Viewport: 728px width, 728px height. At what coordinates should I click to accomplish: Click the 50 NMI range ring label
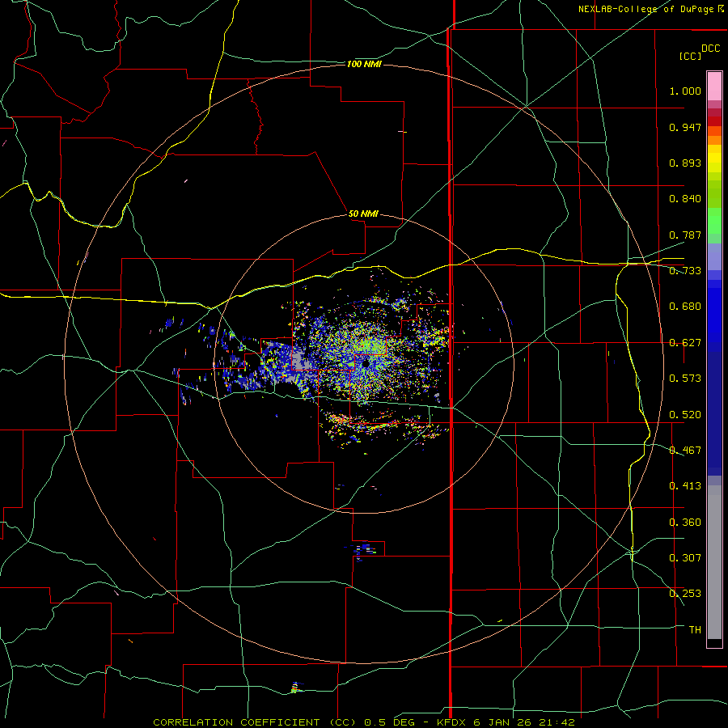point(363,214)
